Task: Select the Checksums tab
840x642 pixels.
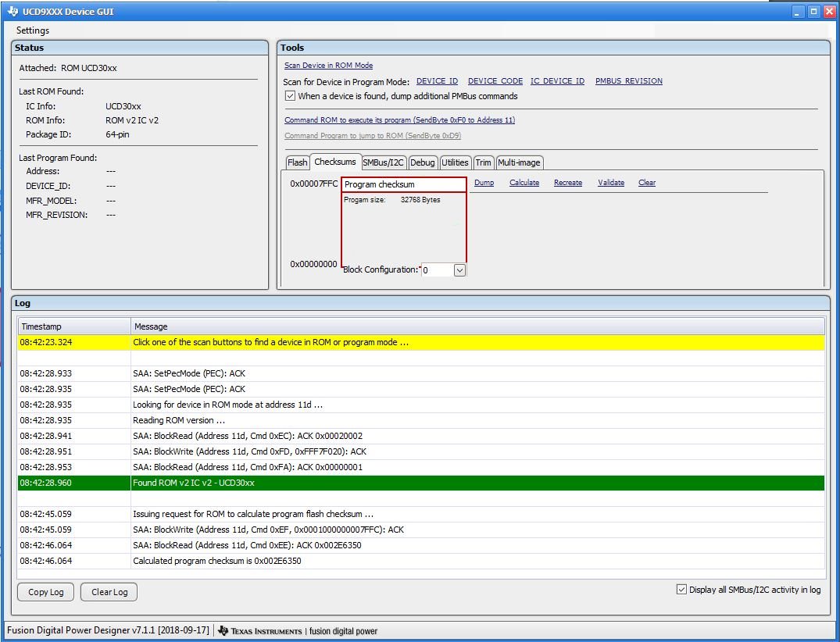Action: click(334, 162)
